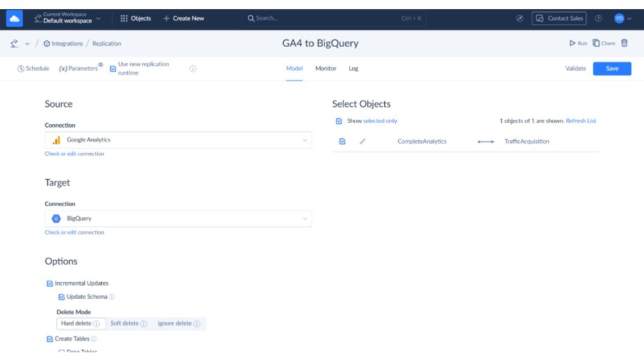This screenshot has height=362, width=644.
Task: Open the user avatar account menu
Action: coord(623,18)
